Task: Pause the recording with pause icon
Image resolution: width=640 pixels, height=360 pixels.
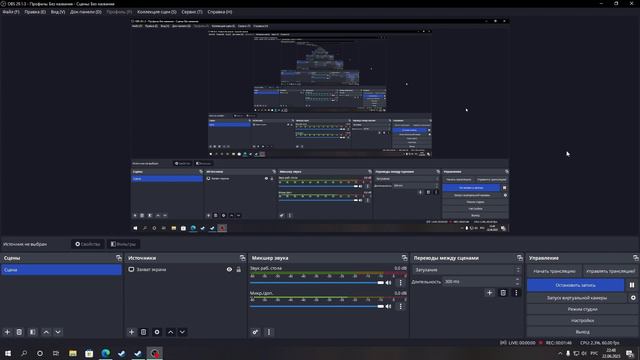Action: click(632, 285)
